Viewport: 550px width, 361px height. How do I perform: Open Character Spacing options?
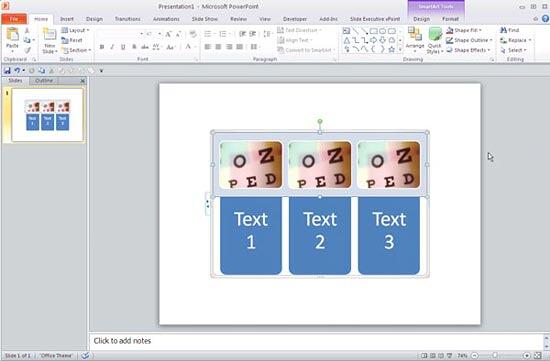(157, 47)
